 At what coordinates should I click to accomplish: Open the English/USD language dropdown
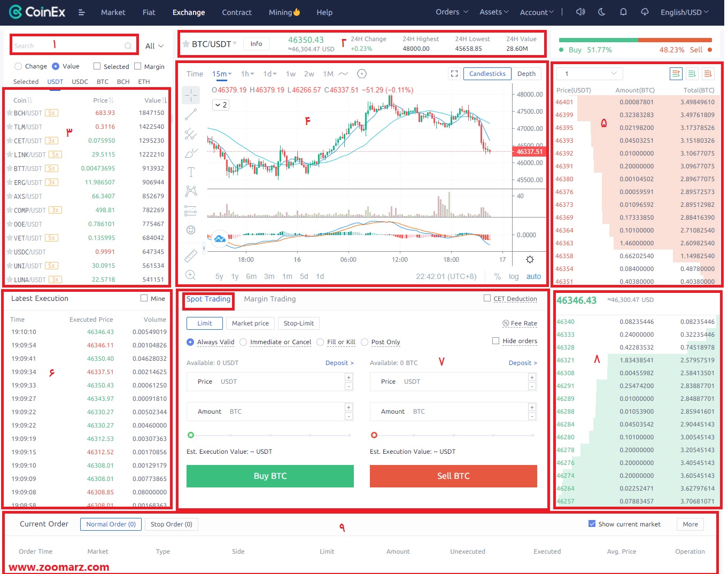[685, 12]
